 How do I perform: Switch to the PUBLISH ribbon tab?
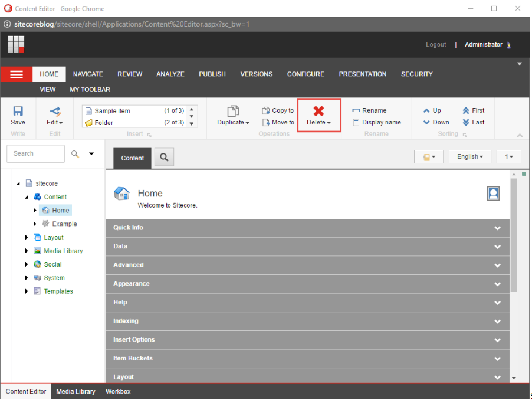pos(212,74)
